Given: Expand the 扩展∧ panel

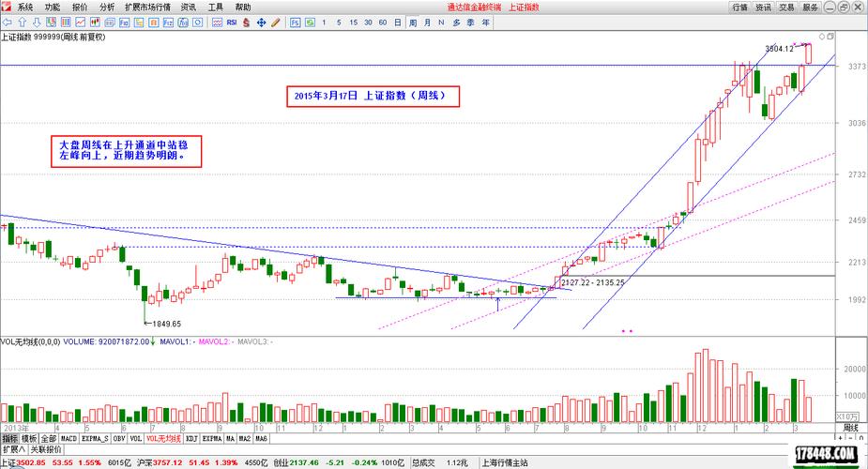Looking at the screenshot, I should pos(14,449).
